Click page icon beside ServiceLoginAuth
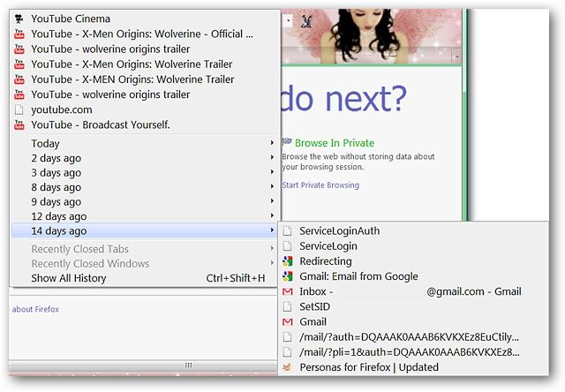 [288, 231]
